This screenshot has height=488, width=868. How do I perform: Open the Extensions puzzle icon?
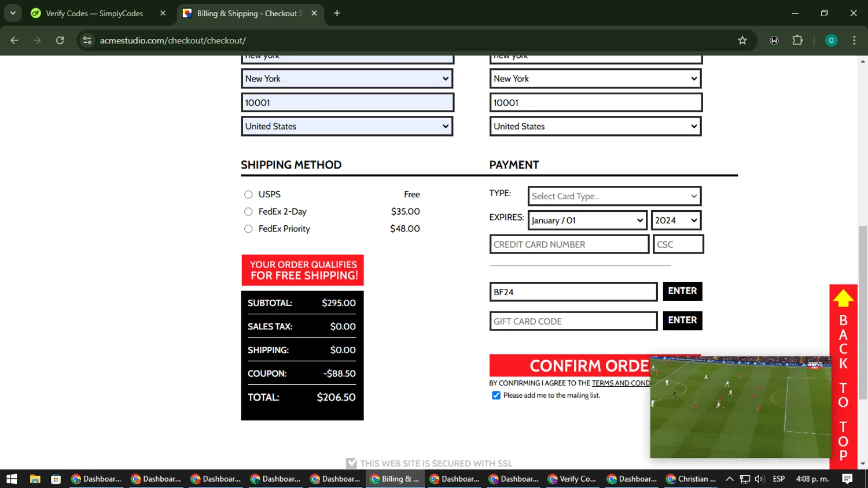[797, 41]
